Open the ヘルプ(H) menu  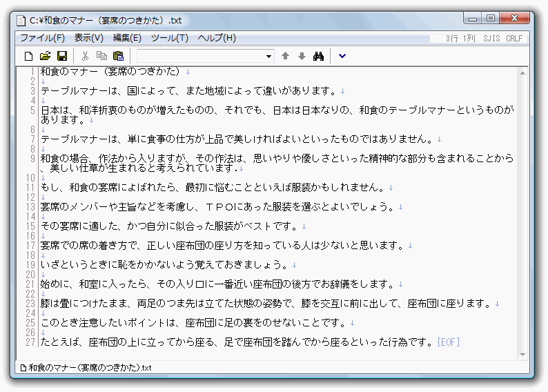[x=217, y=38]
